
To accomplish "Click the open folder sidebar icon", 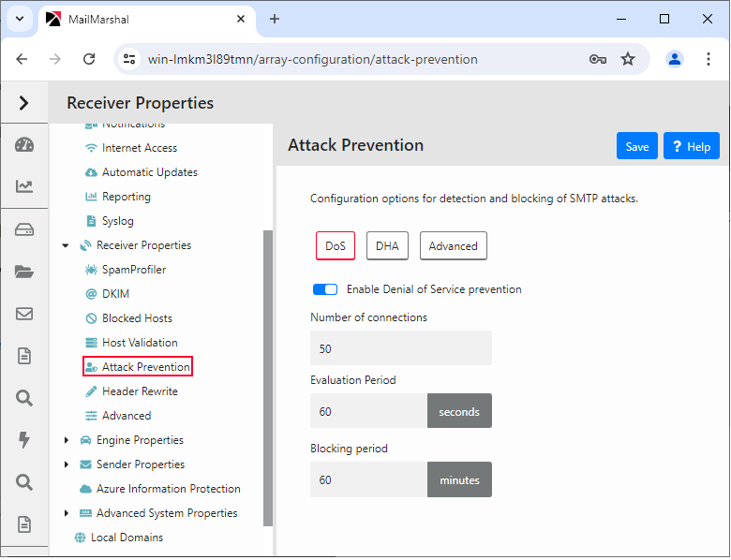I will (24, 273).
